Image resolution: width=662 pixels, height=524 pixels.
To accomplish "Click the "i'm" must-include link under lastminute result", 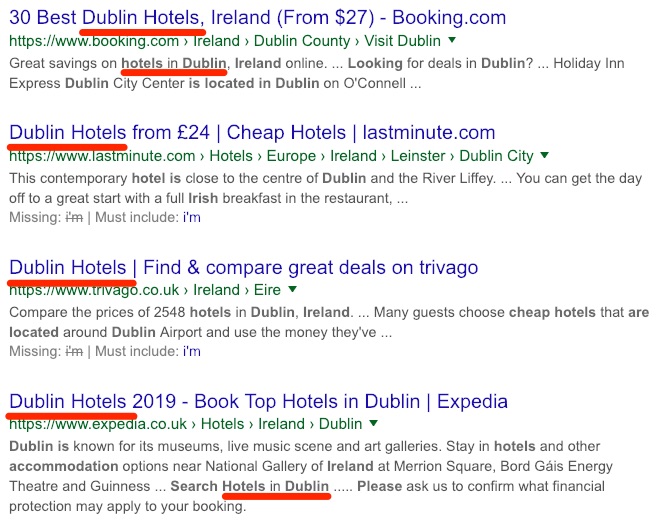I will click(192, 217).
